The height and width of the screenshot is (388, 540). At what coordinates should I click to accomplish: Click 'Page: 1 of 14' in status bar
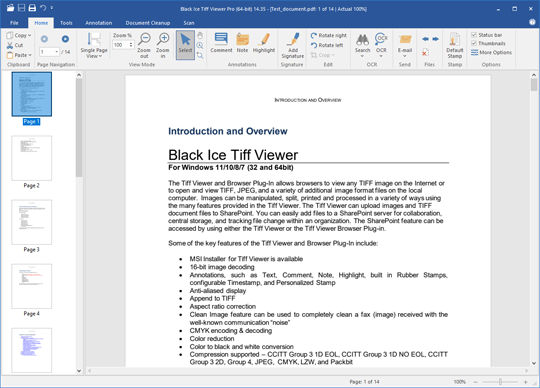(364, 382)
